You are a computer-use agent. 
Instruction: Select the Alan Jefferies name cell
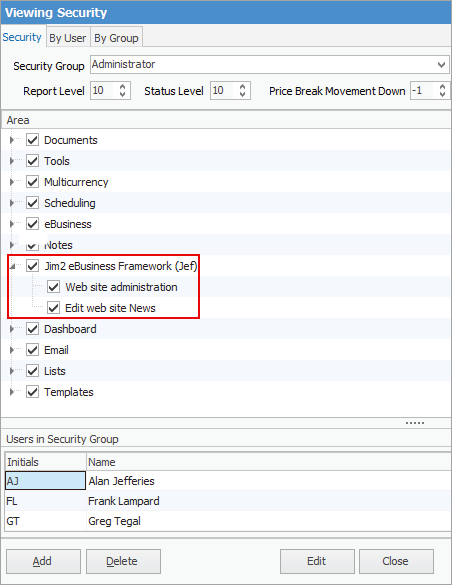coord(269,481)
